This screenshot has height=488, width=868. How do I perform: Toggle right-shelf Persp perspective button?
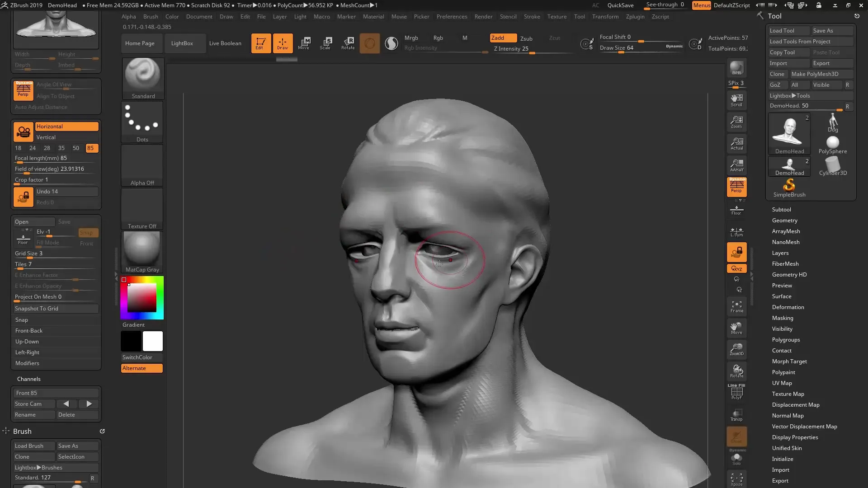click(x=736, y=187)
